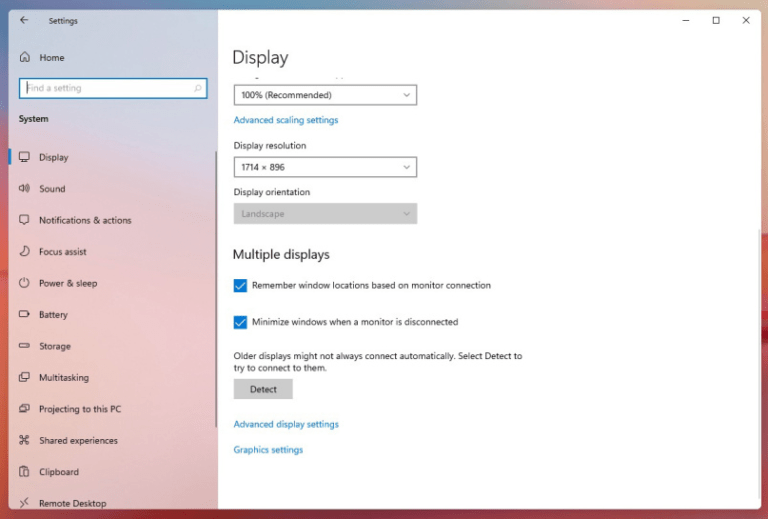This screenshot has width=768, height=519.
Task: Click the Power & sleep icon
Action: pos(24,283)
